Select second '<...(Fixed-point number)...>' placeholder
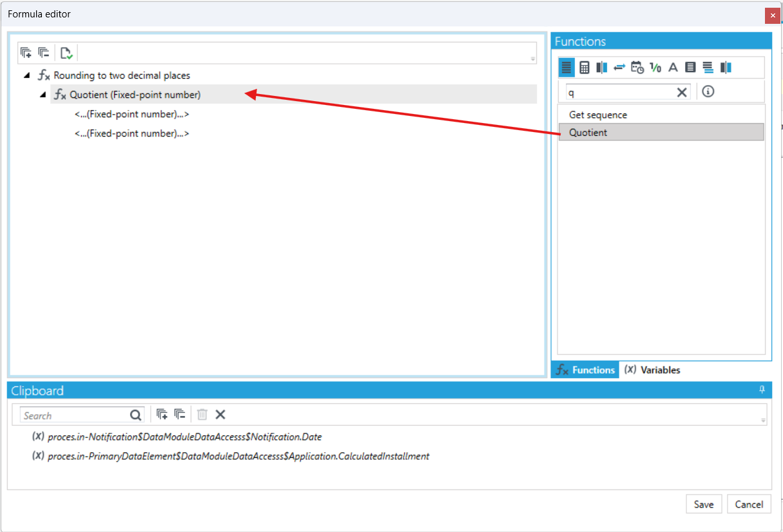The image size is (783, 532). 131,133
